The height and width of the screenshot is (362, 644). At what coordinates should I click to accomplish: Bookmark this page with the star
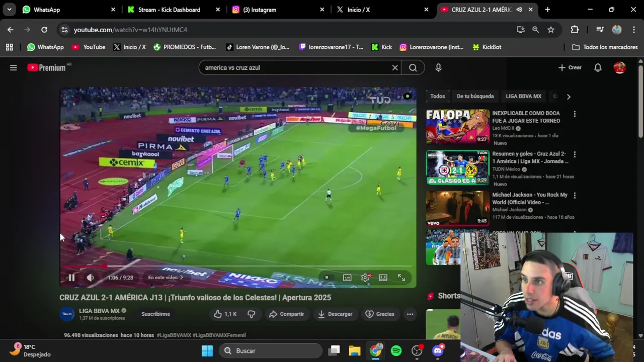[x=551, y=30]
